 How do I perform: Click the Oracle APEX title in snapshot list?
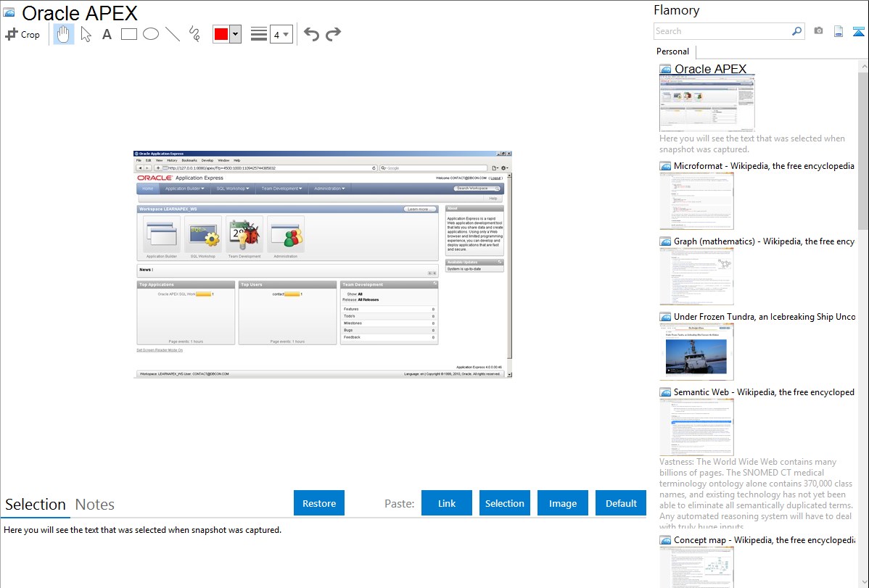pos(710,69)
